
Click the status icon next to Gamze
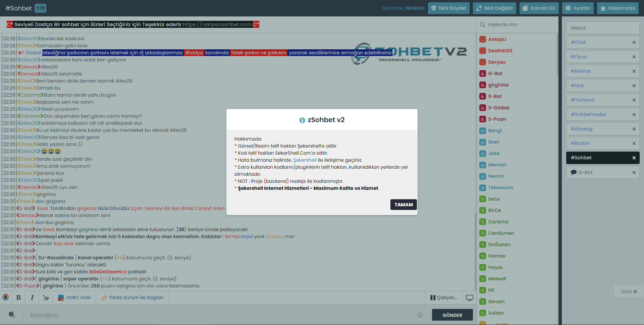point(483,256)
